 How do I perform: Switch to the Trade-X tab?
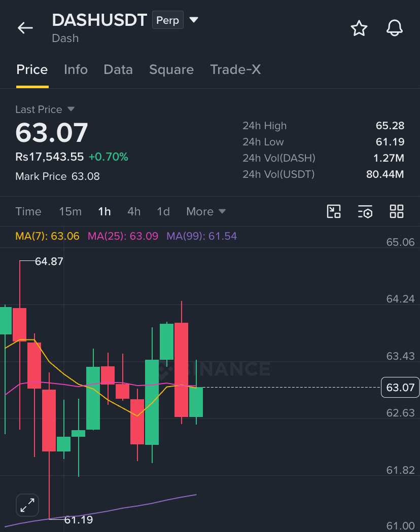(x=235, y=69)
